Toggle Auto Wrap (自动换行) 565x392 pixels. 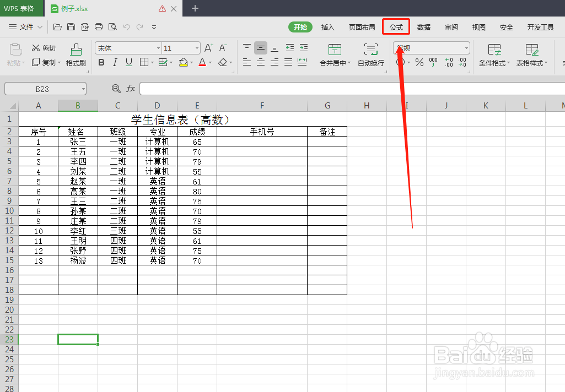(371, 55)
